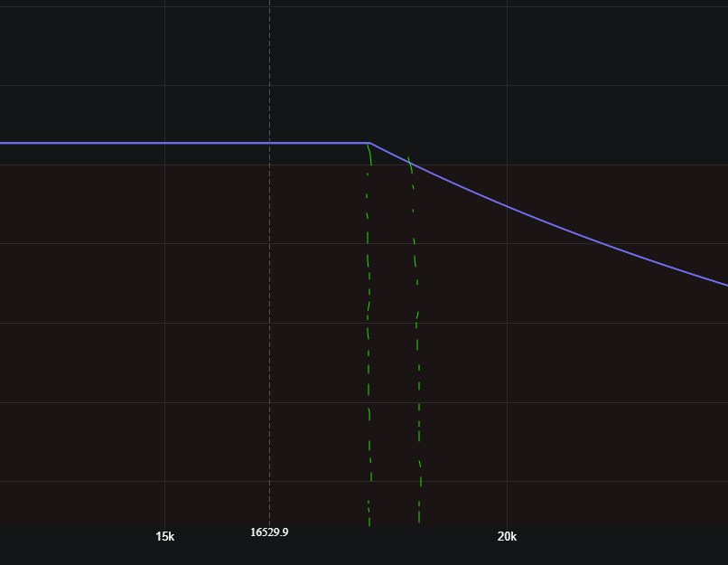728x565 pixels.
Task: Click the 15k frequency axis label
Action: coord(164,537)
